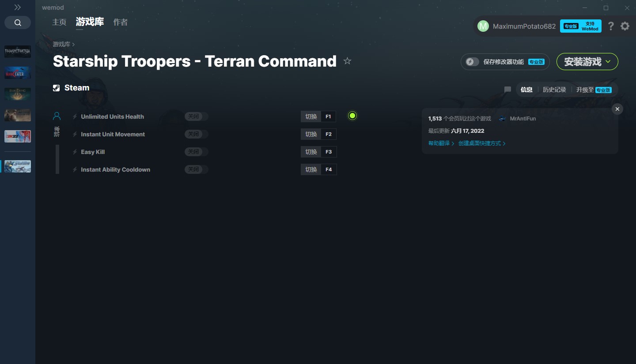Toggle 保存修改器功能 switch

click(472, 62)
